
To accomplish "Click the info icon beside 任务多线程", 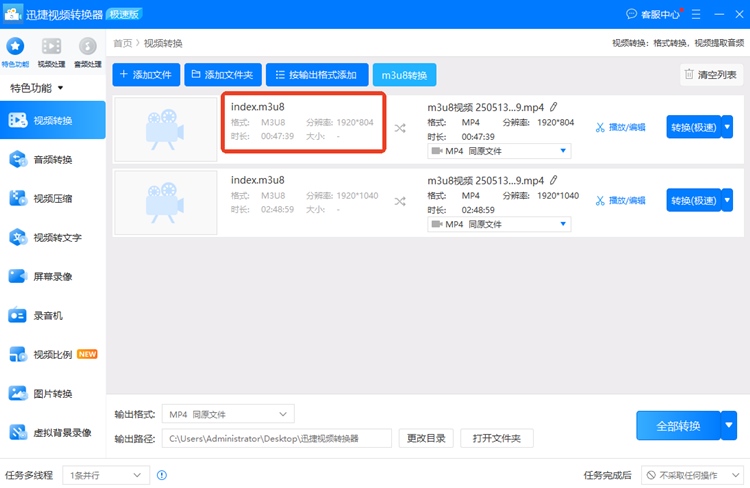I will tap(162, 475).
